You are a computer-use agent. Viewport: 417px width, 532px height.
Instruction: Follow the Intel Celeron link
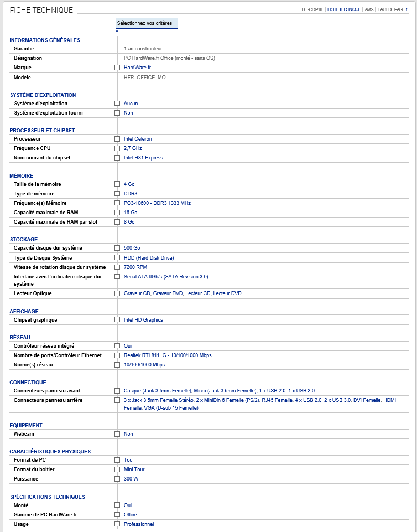click(x=138, y=139)
